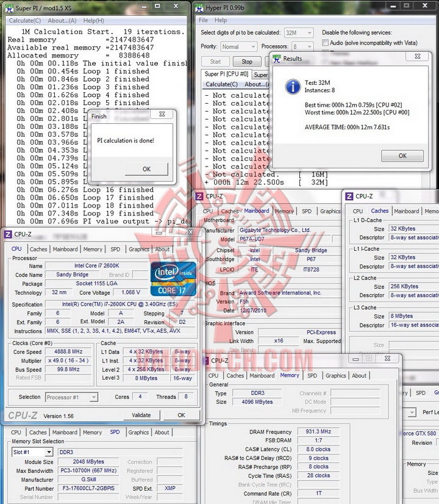Close the Results dialog with X

[418, 56]
